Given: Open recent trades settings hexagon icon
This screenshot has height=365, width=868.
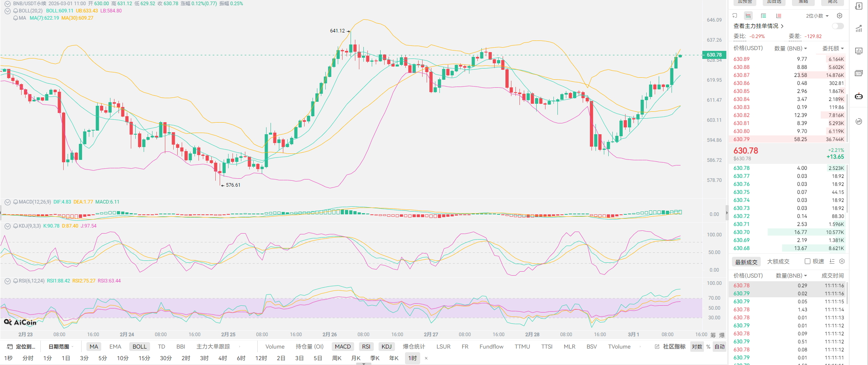Looking at the screenshot, I should click(x=842, y=261).
